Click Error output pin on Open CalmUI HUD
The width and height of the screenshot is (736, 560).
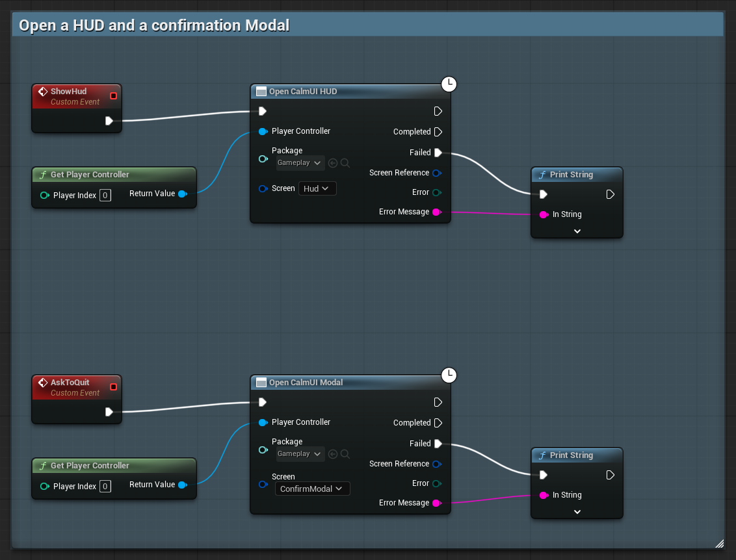[437, 192]
